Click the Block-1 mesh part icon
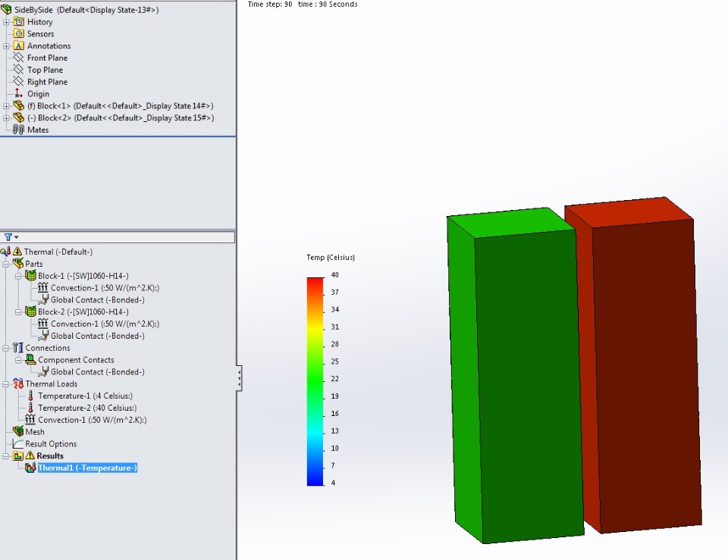 coord(30,276)
